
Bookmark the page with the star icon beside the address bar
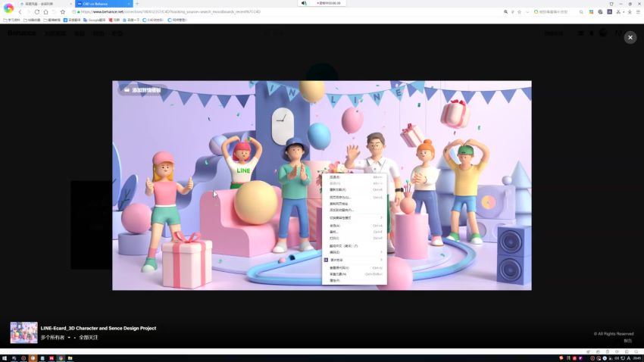[62, 12]
